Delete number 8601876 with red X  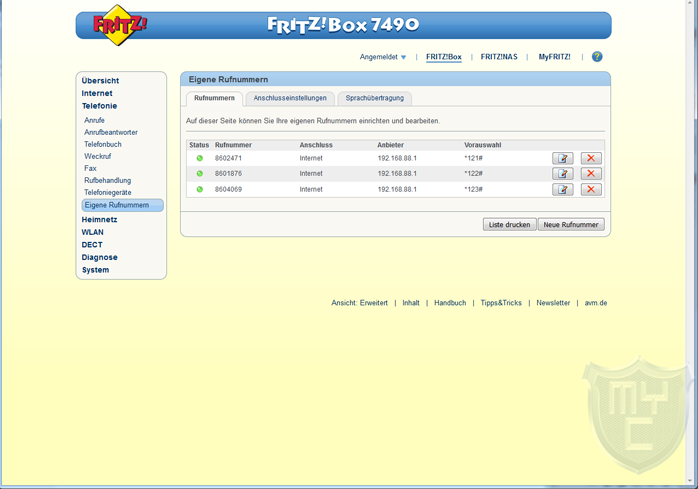591,174
